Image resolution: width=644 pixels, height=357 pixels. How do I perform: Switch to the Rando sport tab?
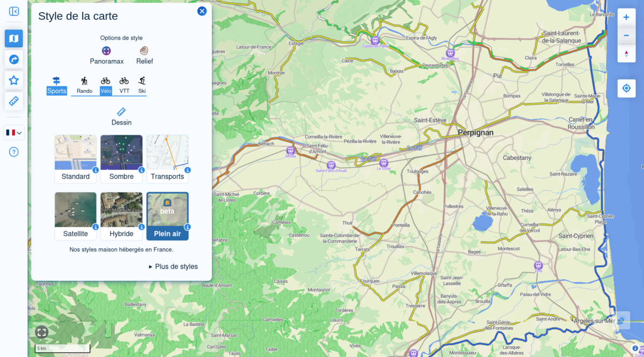pyautogui.click(x=84, y=85)
